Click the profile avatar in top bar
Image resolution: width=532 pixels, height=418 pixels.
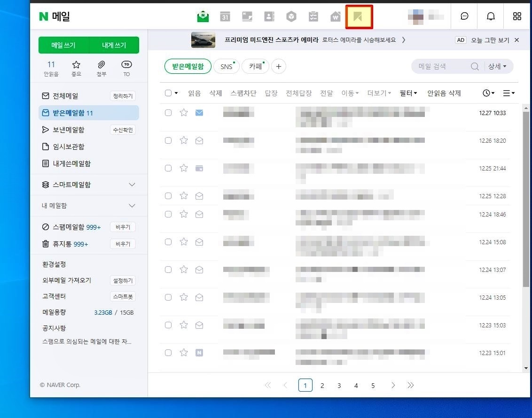tap(415, 16)
